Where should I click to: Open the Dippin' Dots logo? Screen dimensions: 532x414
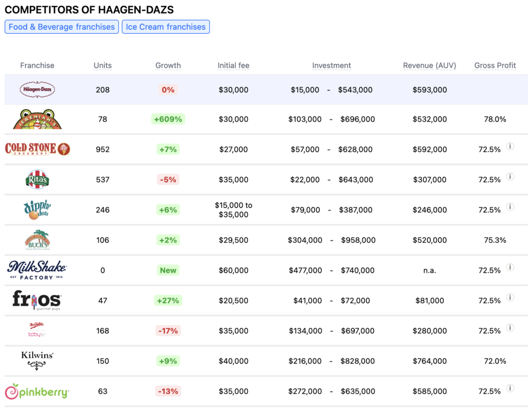click(x=37, y=209)
